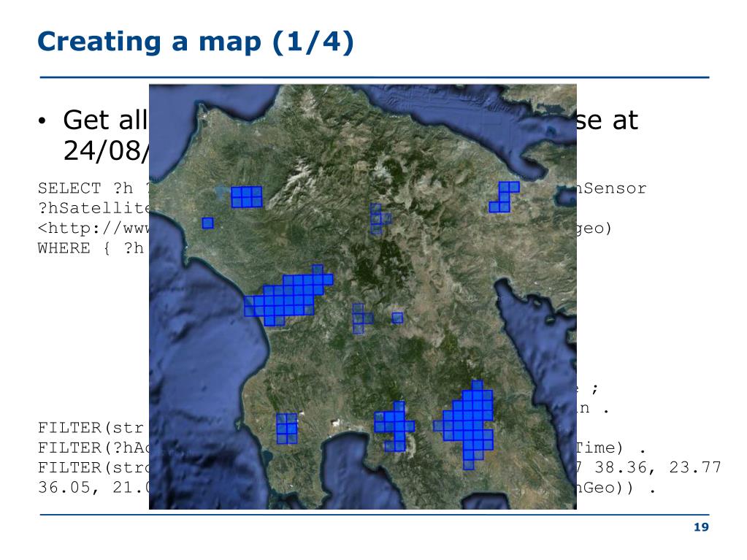The image size is (747, 560).
Task: Click the '<http://www' query line
Action: click(x=93, y=228)
